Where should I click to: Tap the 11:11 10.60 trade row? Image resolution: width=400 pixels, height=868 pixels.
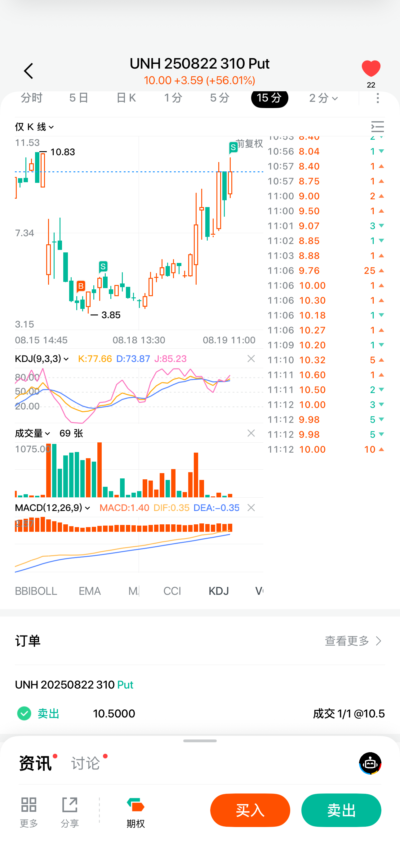tap(326, 375)
